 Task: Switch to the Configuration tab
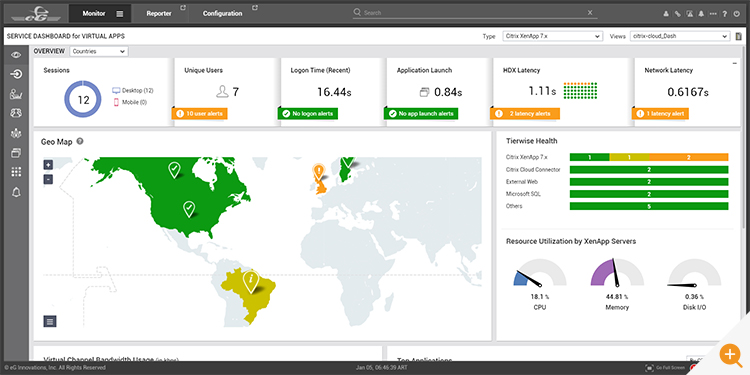coord(222,14)
